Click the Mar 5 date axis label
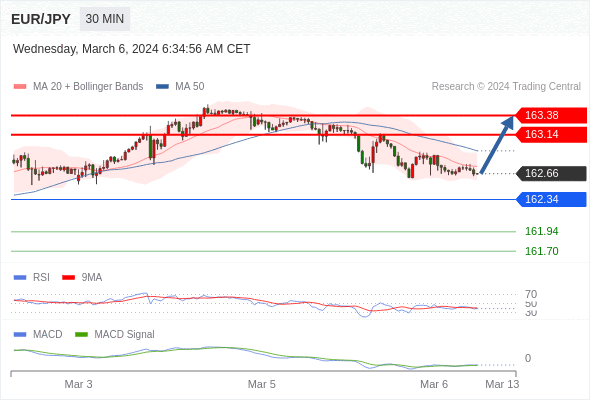The height and width of the screenshot is (400, 590). click(262, 384)
